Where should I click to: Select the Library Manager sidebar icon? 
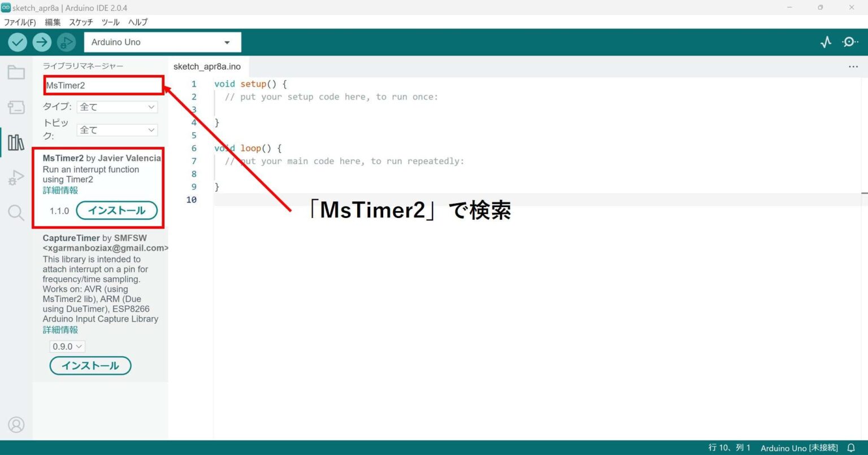coord(16,142)
